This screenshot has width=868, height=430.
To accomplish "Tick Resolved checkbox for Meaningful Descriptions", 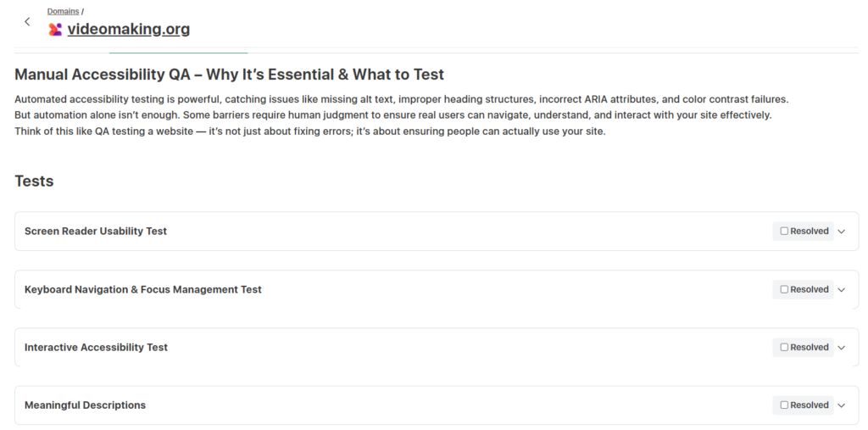I will (784, 405).
